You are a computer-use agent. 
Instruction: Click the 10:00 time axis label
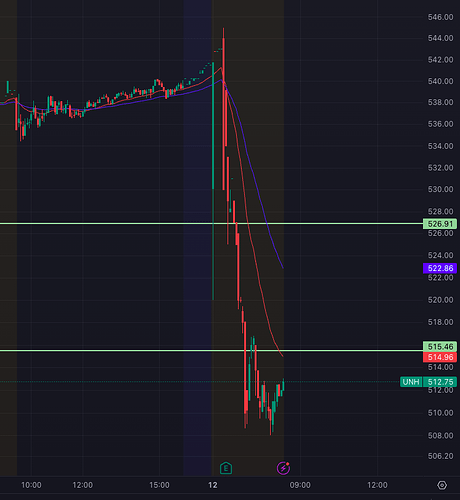(31, 485)
